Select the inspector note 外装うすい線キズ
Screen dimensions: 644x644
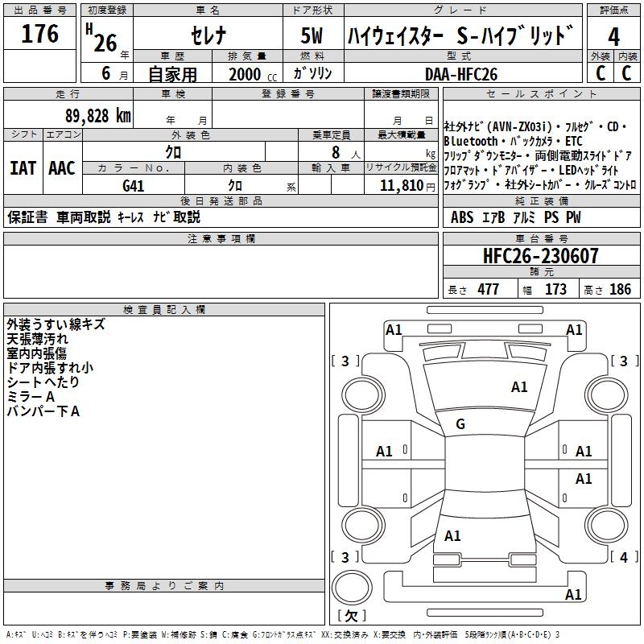pos(56,324)
